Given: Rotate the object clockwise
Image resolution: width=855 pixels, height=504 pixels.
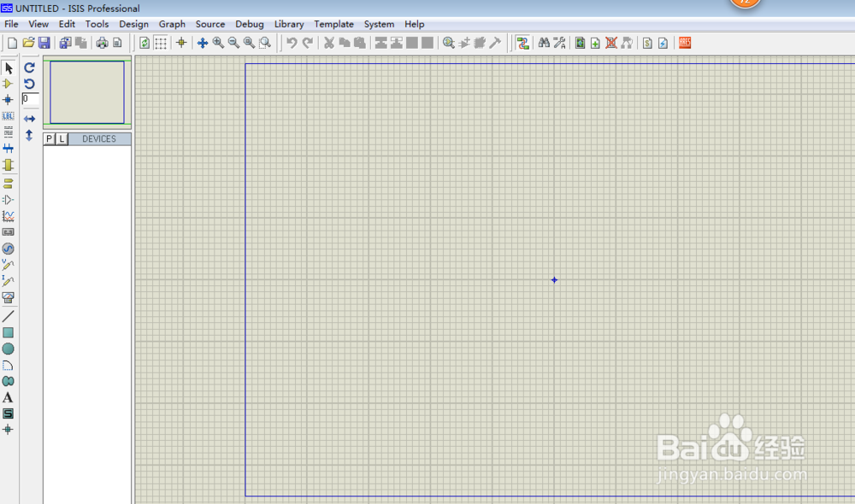Looking at the screenshot, I should click(29, 67).
